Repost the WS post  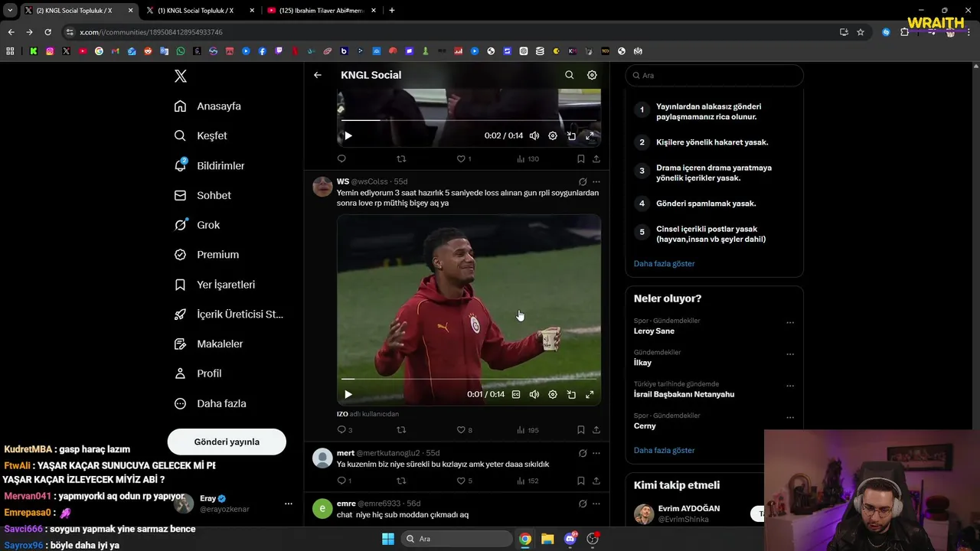click(x=401, y=430)
